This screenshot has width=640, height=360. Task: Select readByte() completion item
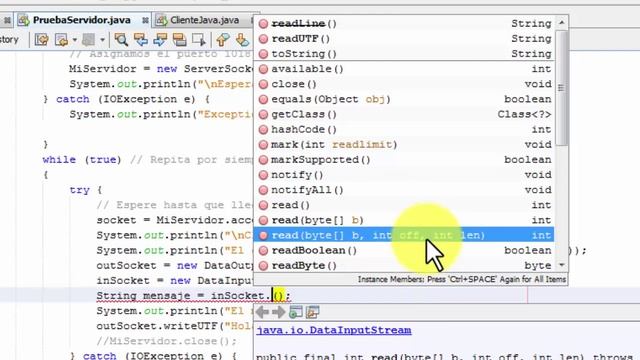404,265
